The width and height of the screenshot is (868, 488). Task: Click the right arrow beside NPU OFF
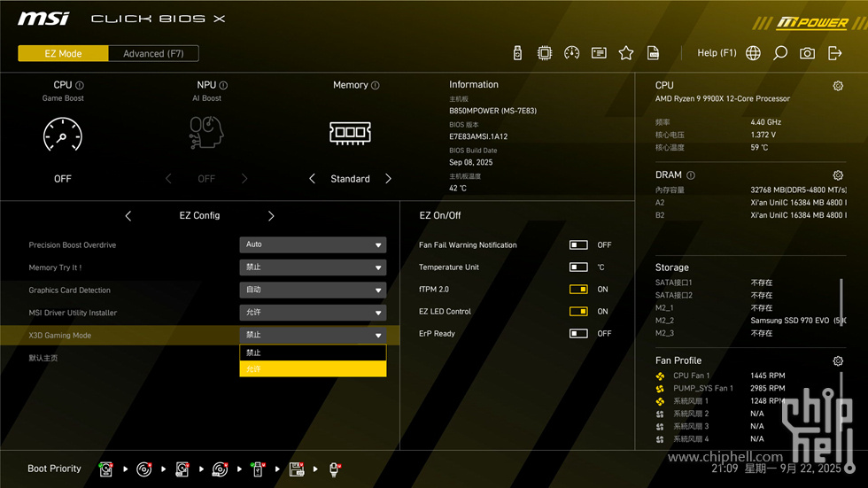tap(244, 179)
